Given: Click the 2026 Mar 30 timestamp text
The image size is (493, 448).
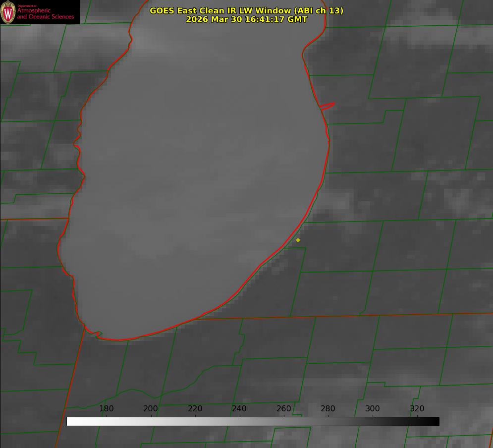Looking at the screenshot, I should (x=246, y=19).
